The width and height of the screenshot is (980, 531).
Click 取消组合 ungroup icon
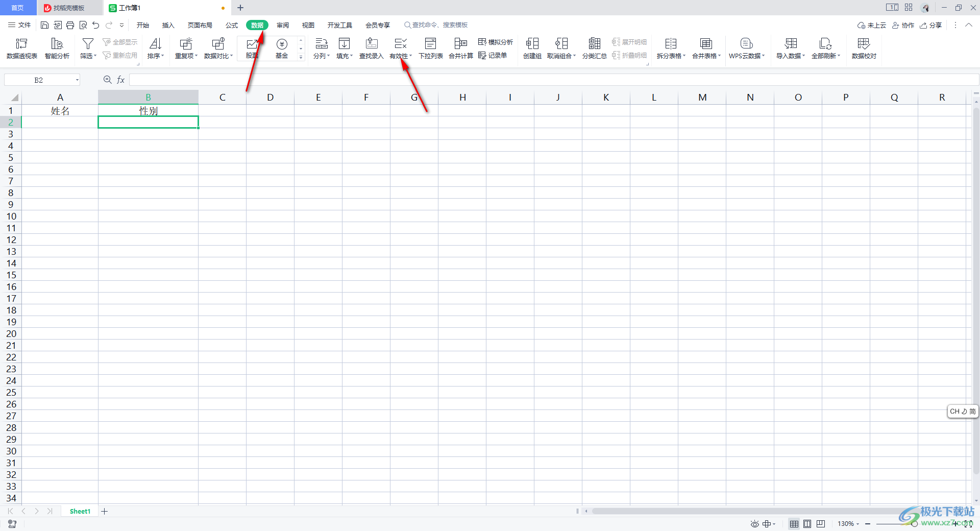(561, 44)
